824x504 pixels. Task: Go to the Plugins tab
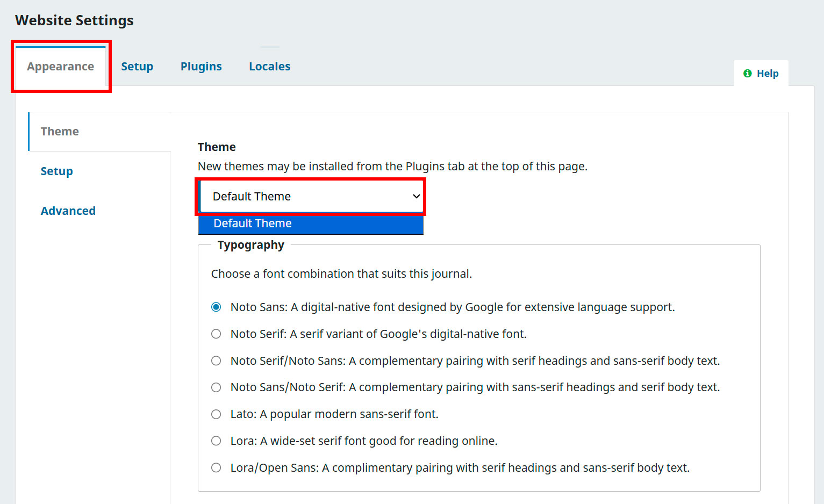tap(201, 67)
